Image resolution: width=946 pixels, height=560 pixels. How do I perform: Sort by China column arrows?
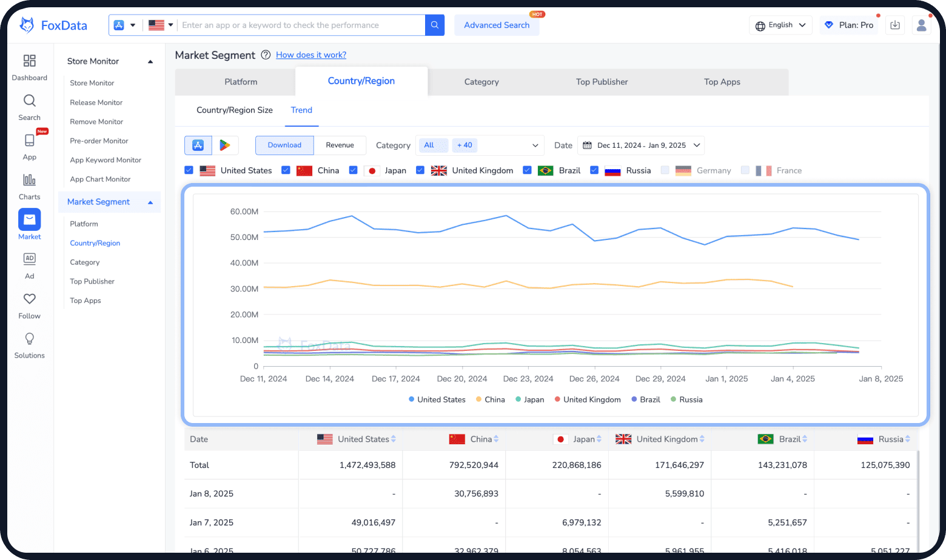(496, 439)
